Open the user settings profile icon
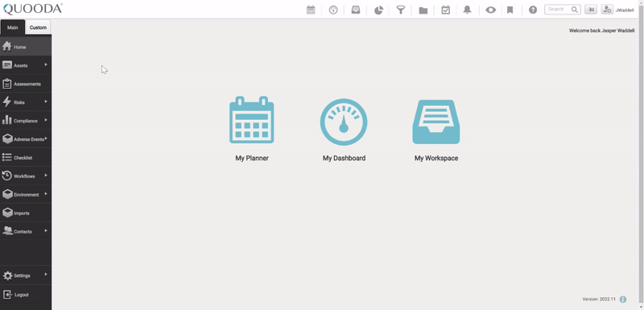The width and height of the screenshot is (644, 310). click(x=607, y=10)
